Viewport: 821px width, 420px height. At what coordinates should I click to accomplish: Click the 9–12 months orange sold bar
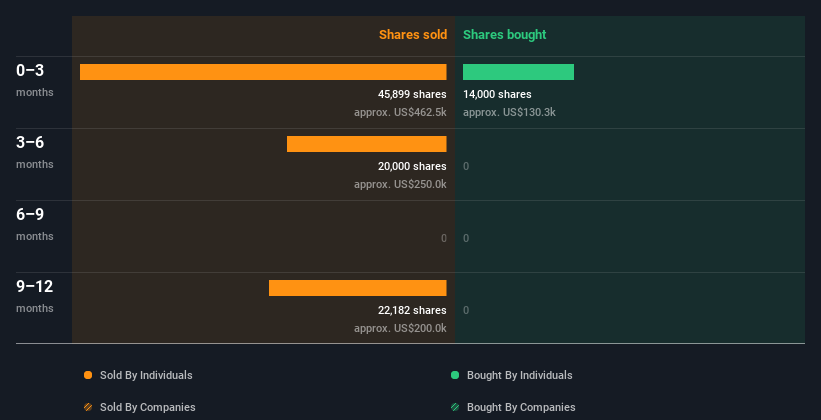[x=358, y=288]
